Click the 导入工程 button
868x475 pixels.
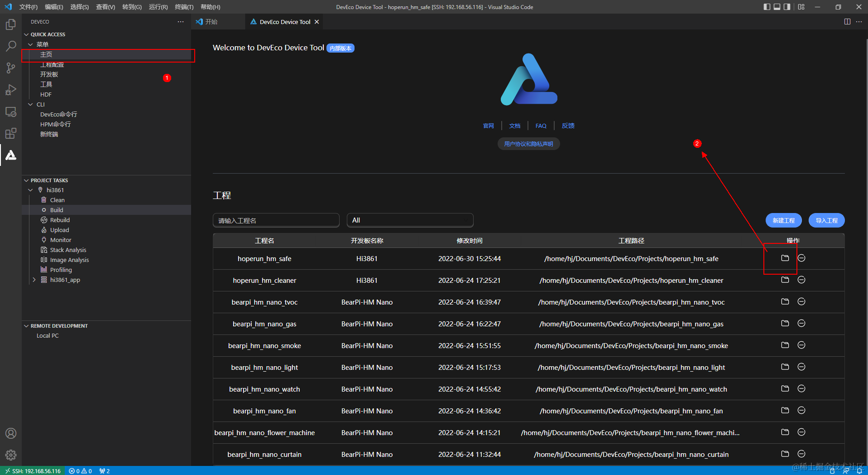(x=827, y=220)
